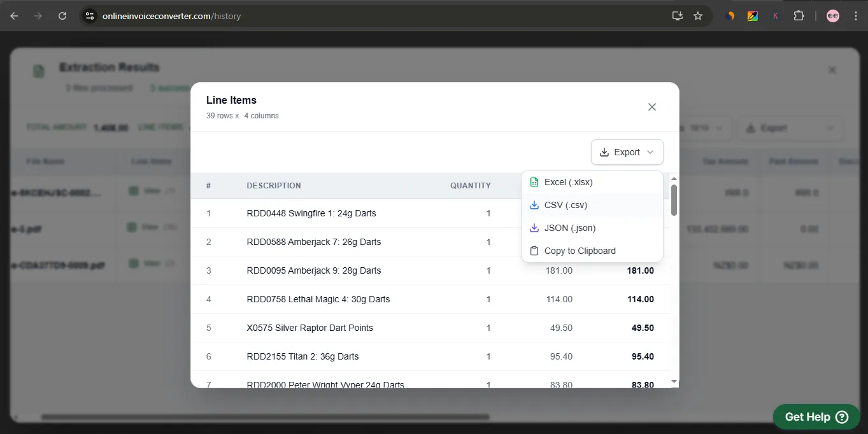The height and width of the screenshot is (434, 868).
Task: Reload the current page
Action: [62, 16]
